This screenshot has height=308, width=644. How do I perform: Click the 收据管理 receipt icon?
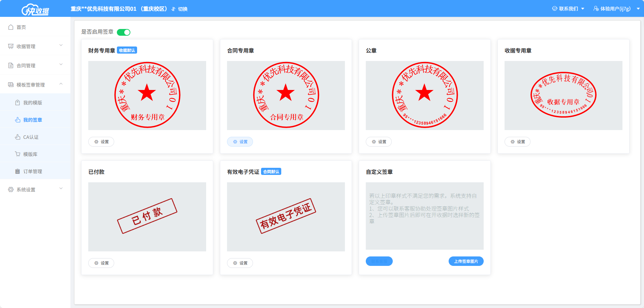(x=11, y=47)
